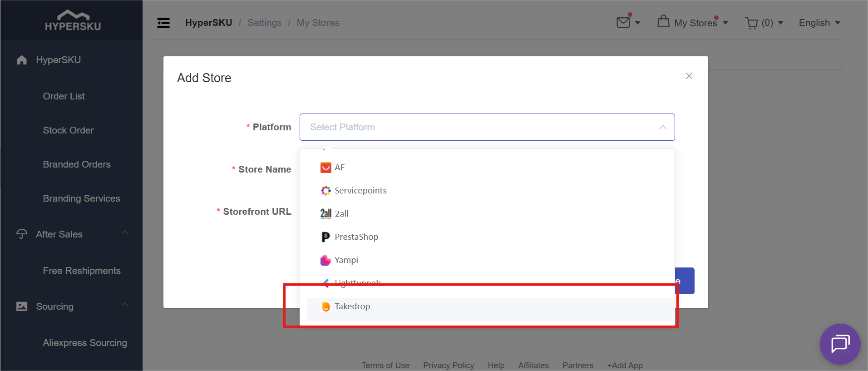Go to Branded Orders
This screenshot has height=371, width=868.
coord(77,164)
